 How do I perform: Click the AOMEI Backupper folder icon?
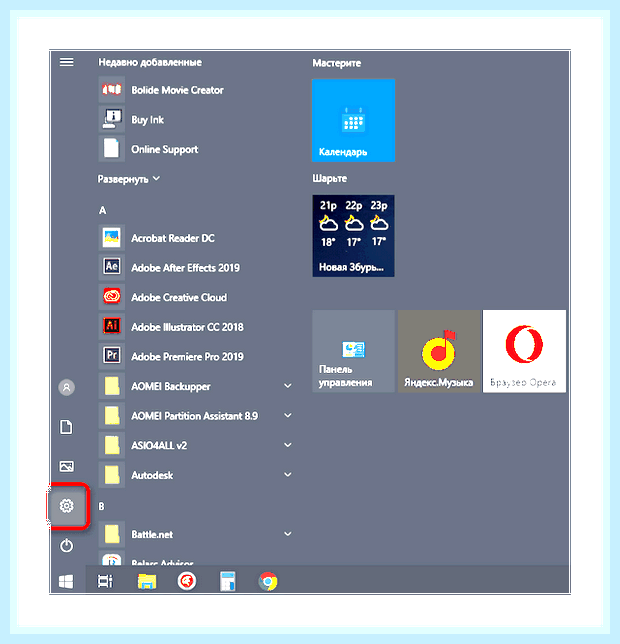tap(112, 386)
